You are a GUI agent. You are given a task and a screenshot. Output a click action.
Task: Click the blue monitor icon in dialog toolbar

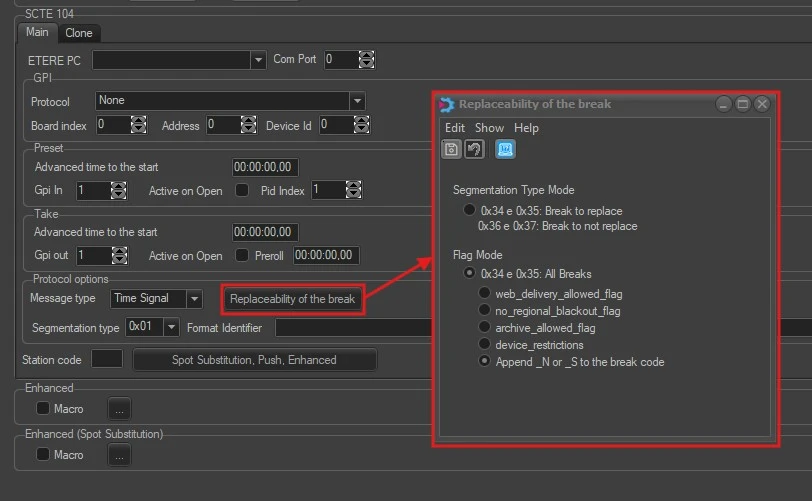point(506,149)
